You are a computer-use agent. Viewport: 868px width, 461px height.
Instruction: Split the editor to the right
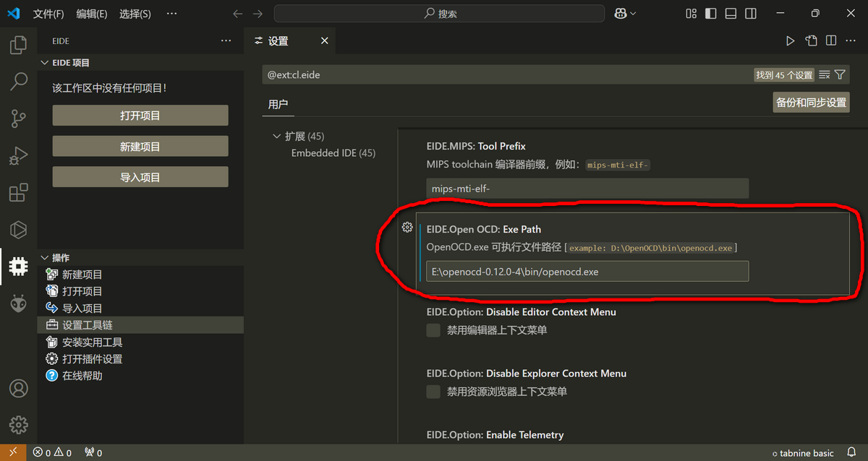pyautogui.click(x=832, y=41)
